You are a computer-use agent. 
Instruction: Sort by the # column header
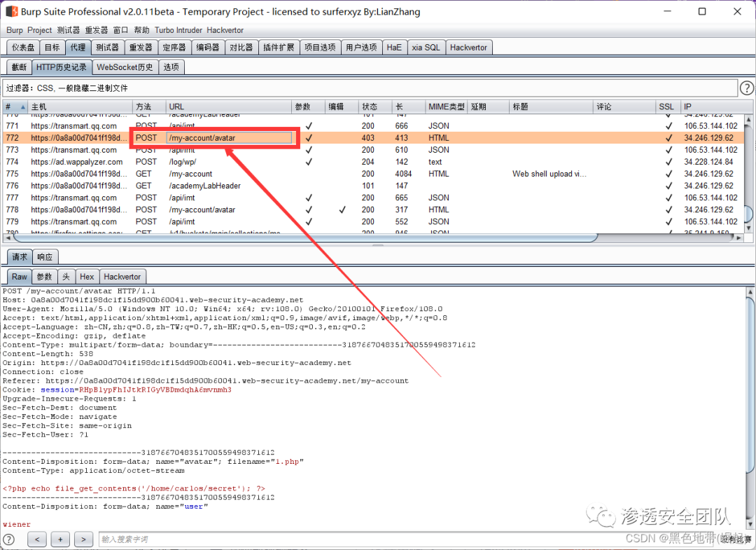click(x=15, y=106)
